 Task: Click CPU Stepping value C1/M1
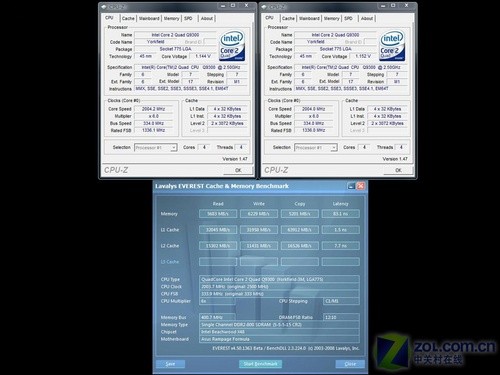341,301
